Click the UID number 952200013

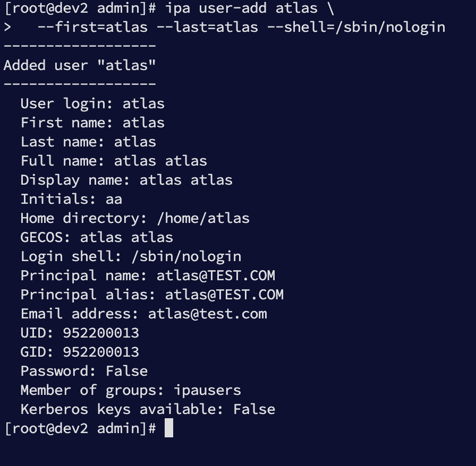pyautogui.click(x=101, y=333)
